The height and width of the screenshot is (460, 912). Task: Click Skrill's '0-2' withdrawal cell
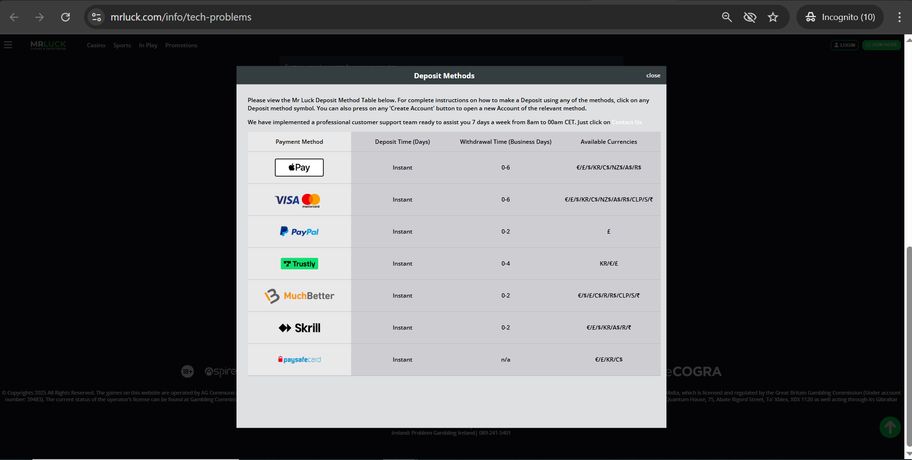tap(505, 328)
